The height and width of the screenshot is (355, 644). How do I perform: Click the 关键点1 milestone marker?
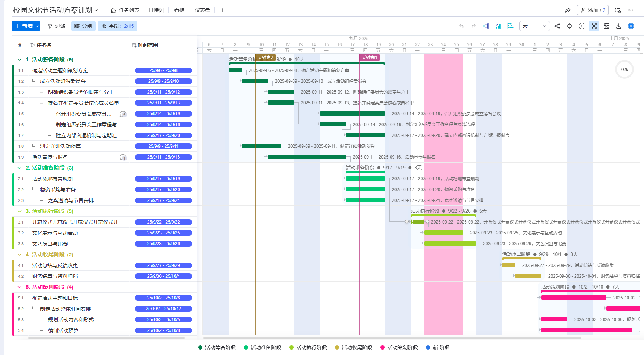(x=369, y=57)
